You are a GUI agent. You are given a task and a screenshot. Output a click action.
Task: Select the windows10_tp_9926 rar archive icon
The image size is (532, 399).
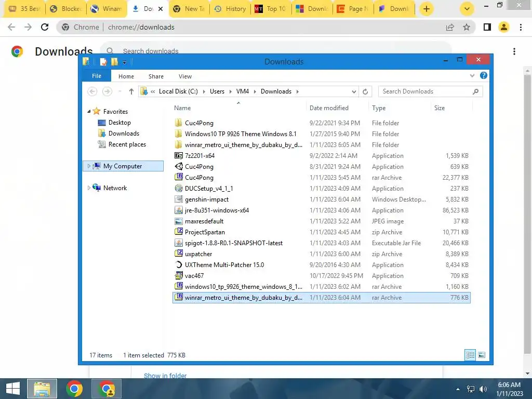(179, 286)
